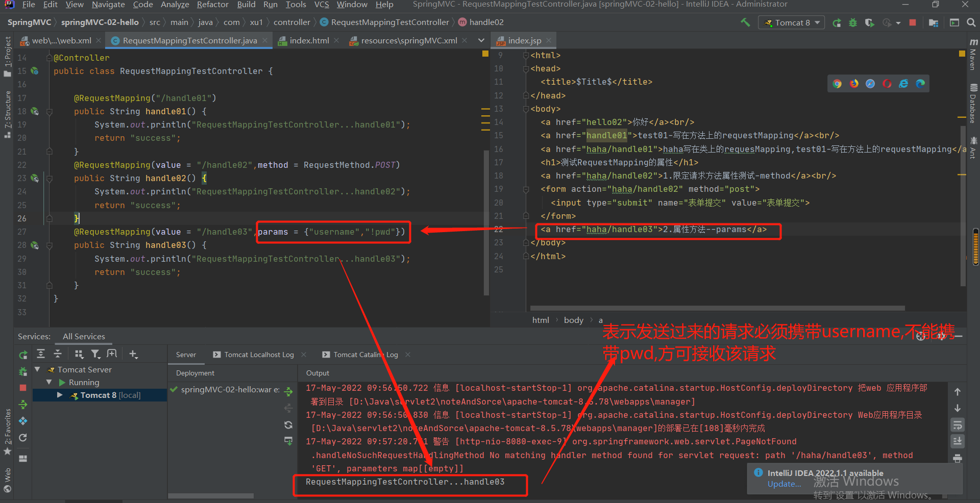The image size is (980, 503).
Task: Click Update application icon in Services sidebar
Action: click(x=23, y=438)
